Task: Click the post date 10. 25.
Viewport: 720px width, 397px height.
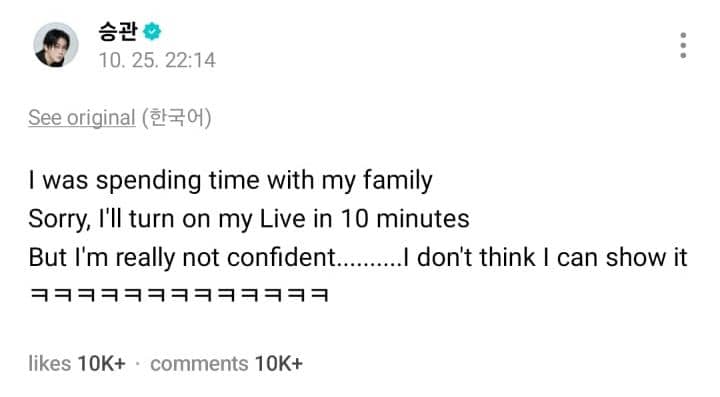Action: (x=128, y=60)
